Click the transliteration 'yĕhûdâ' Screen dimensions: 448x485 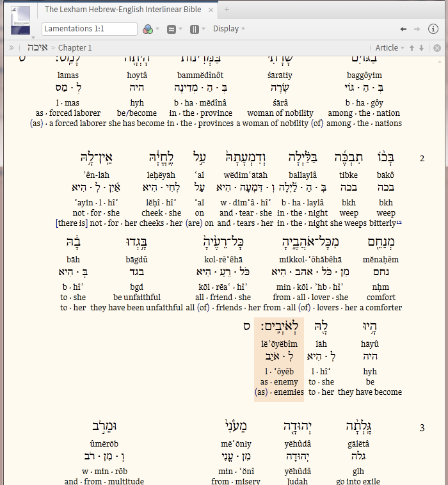point(298,444)
